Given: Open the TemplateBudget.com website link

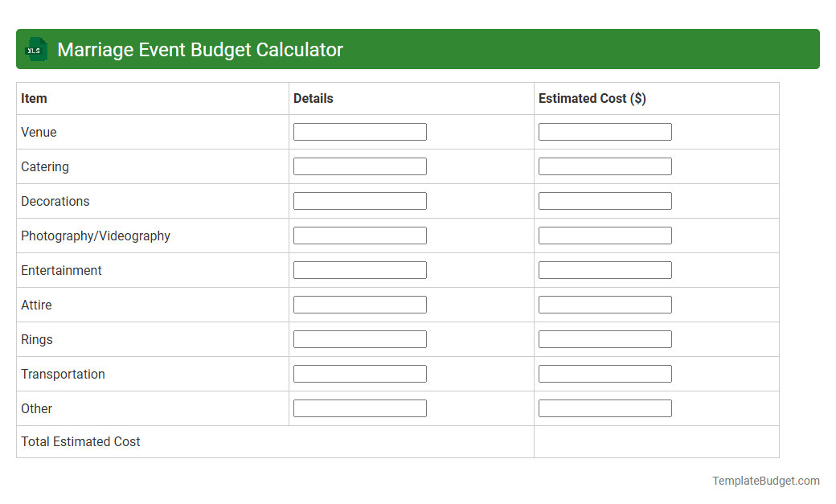Looking at the screenshot, I should pos(765,481).
